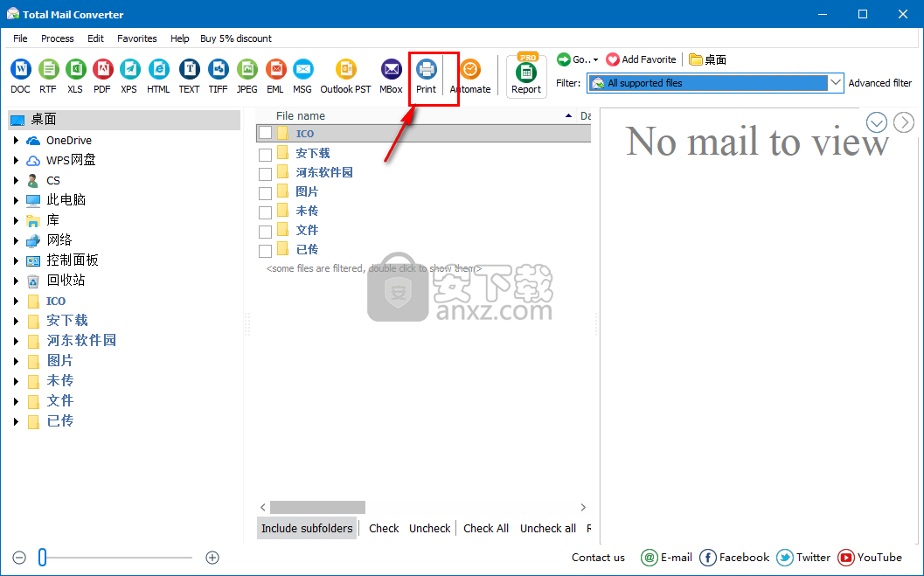Click Buy 5% discount menu item
This screenshot has height=576, width=924.
point(236,38)
